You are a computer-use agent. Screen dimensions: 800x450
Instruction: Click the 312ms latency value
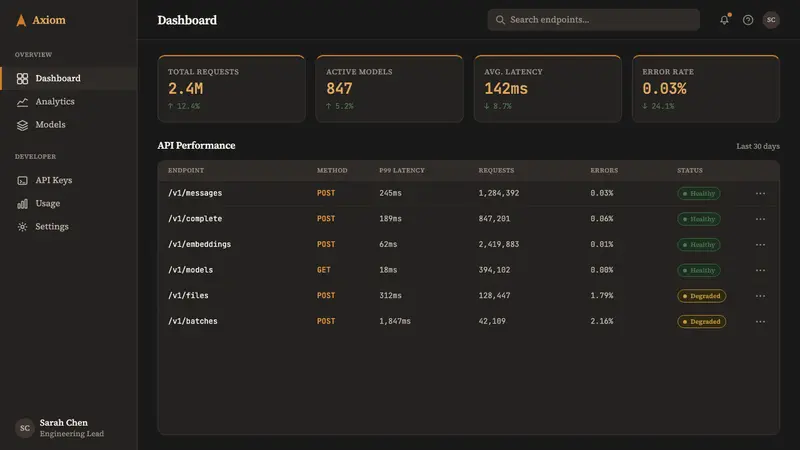tap(390, 295)
